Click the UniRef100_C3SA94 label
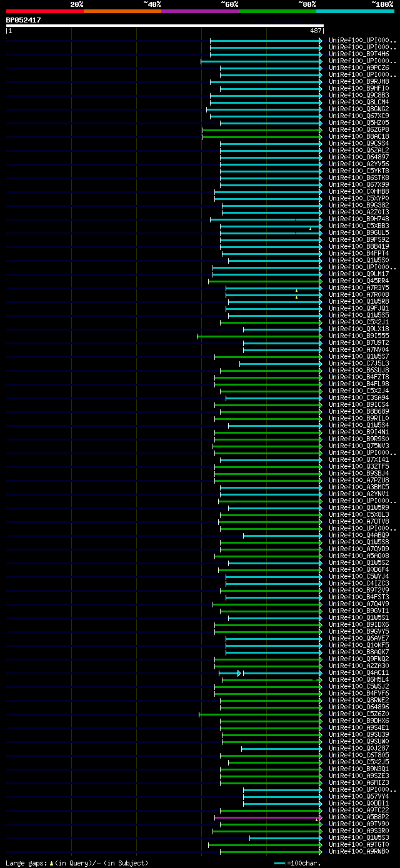The width and height of the screenshot is (400, 868). click(x=359, y=398)
